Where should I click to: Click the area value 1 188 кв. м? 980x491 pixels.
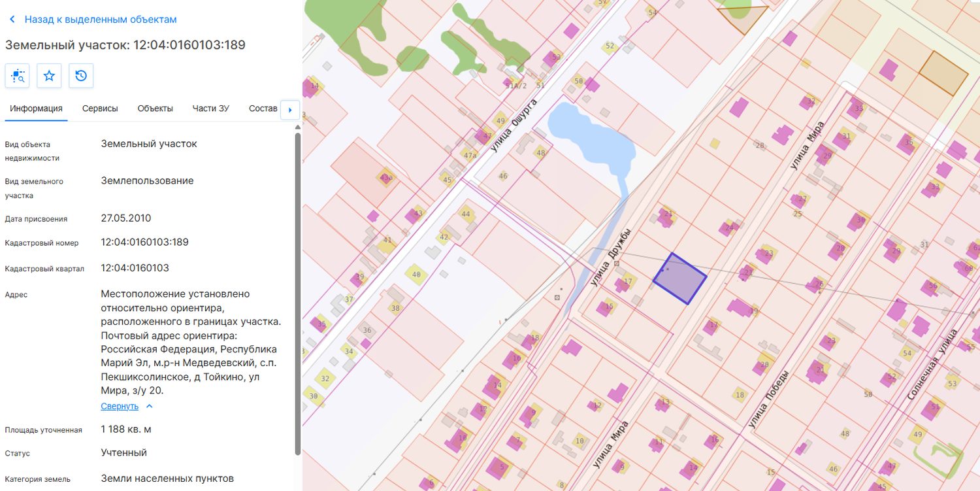pyautogui.click(x=126, y=430)
